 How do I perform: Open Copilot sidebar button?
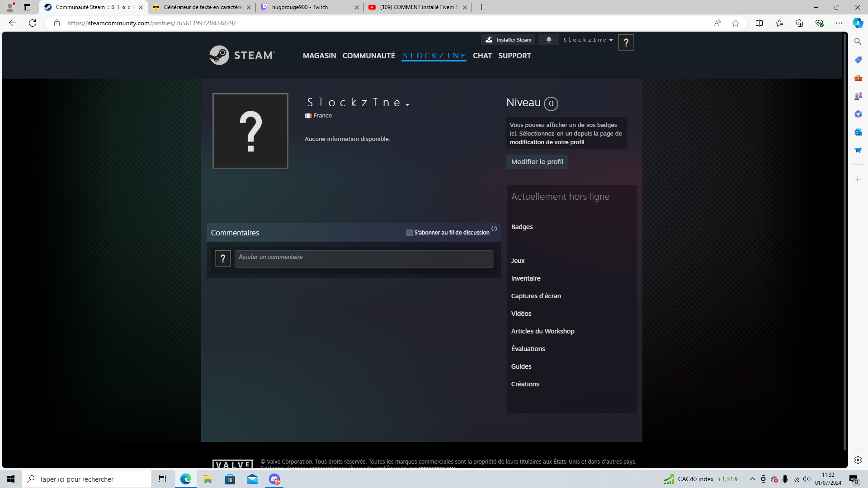point(858,23)
